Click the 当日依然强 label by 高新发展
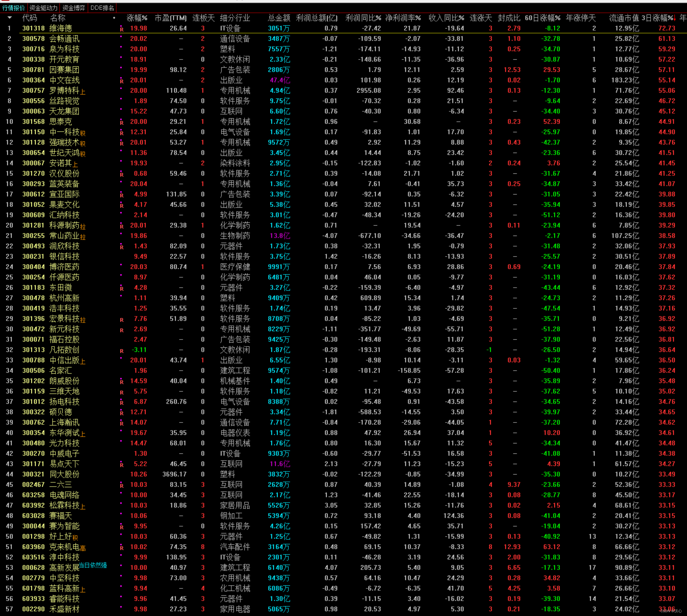 pyautogui.click(x=93, y=565)
